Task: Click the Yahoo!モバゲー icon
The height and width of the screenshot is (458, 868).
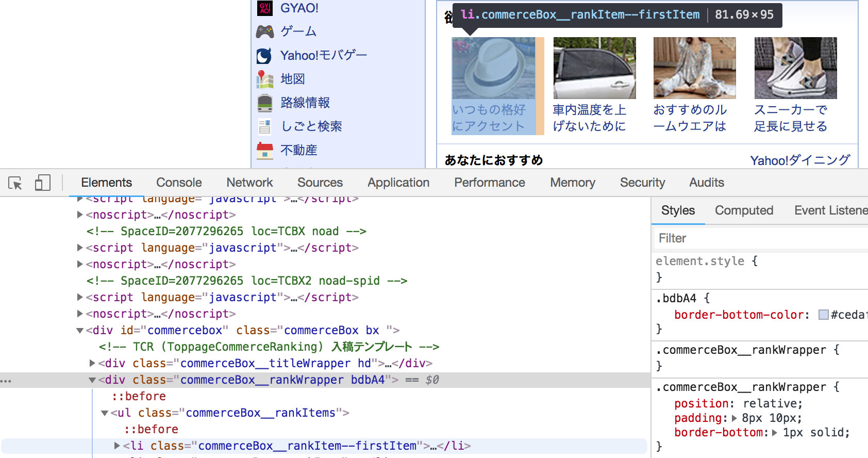Action: [x=264, y=55]
